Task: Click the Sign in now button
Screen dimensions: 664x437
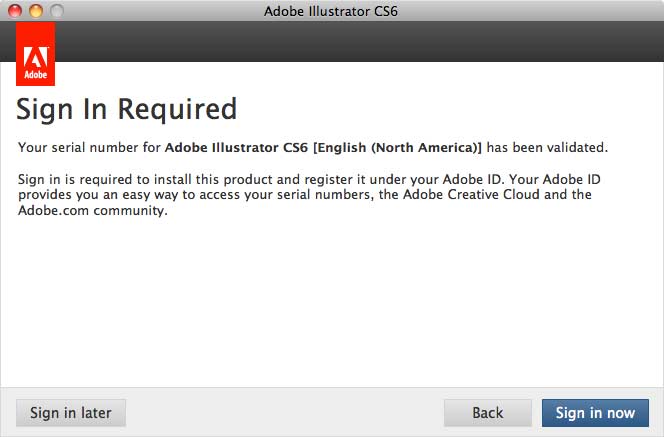Action: coord(595,413)
